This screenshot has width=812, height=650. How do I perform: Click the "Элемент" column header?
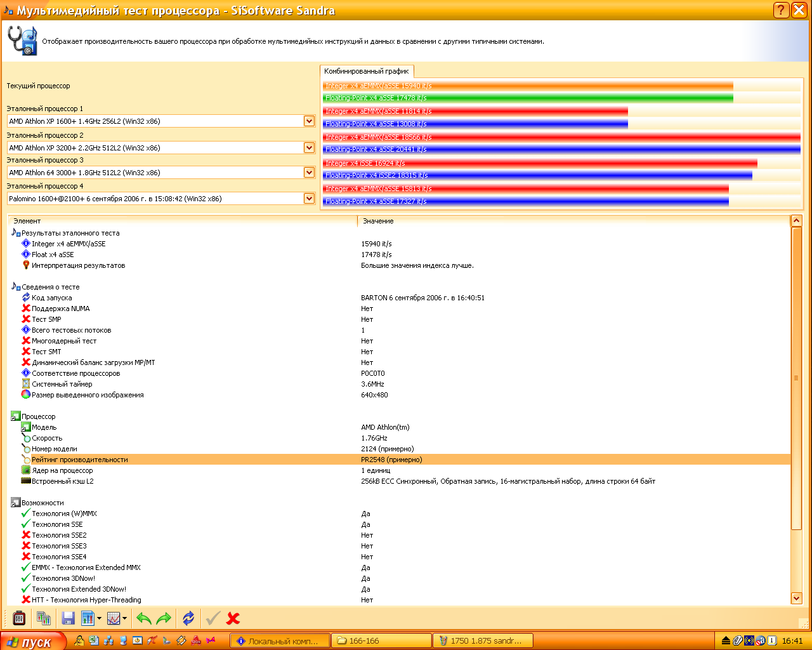[27, 221]
